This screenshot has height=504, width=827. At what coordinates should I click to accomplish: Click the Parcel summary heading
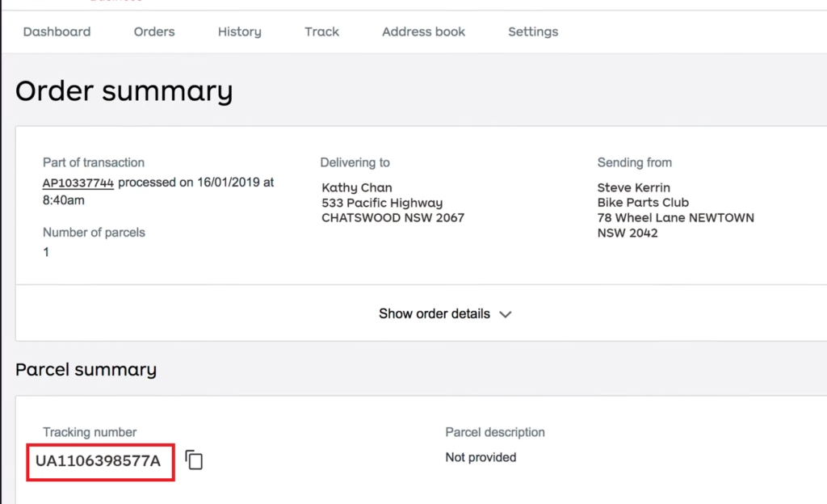point(86,369)
